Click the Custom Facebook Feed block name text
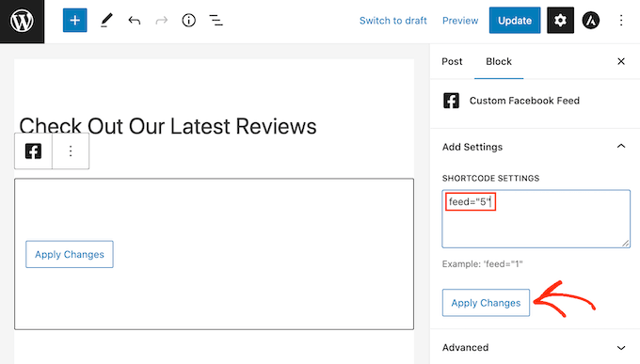This screenshot has height=364, width=640. (524, 101)
